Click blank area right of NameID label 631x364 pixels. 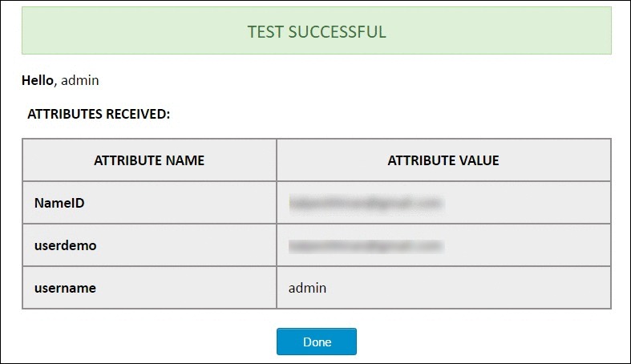[181, 203]
